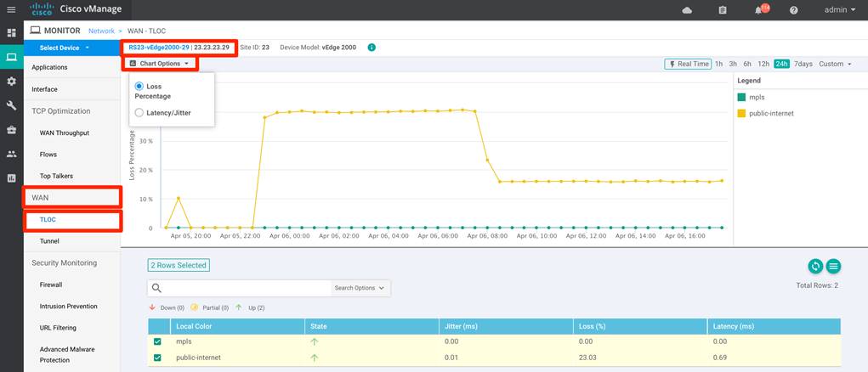Open URL Filtering menu item

point(58,328)
